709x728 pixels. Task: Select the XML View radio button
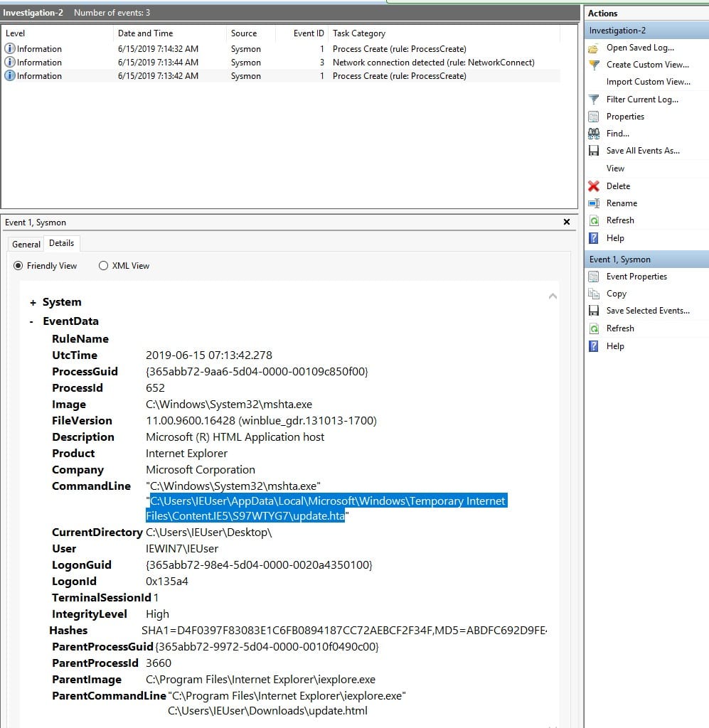(x=104, y=266)
